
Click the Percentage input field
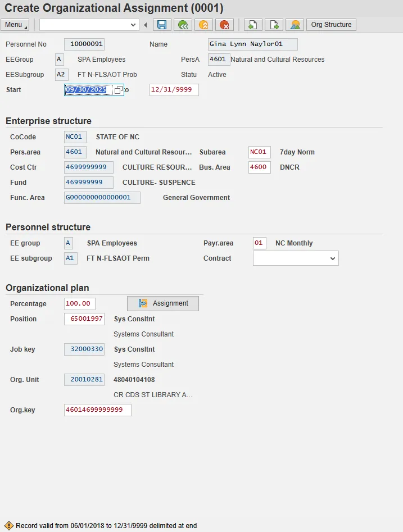coord(80,304)
